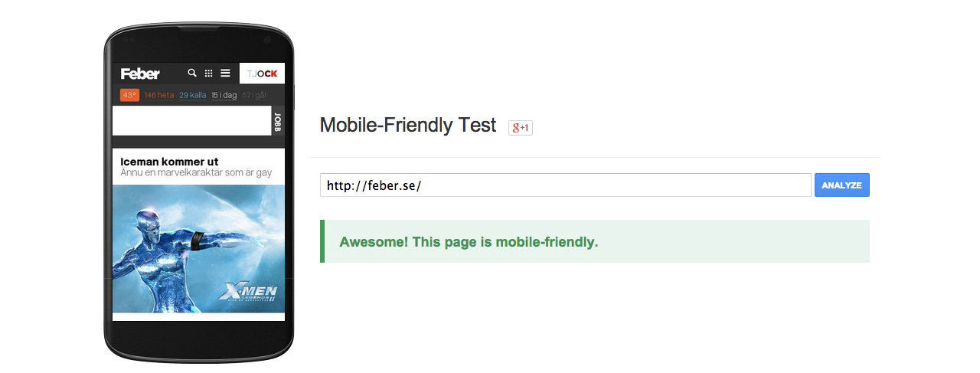Open the hamburger menu in Feber header
This screenshot has height=373, width=980.
(225, 74)
